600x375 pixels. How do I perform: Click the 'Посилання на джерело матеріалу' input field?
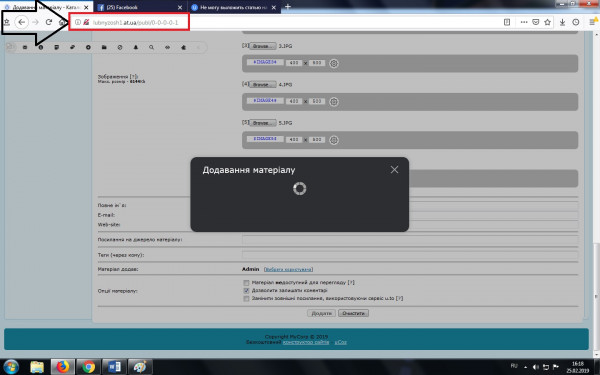410,240
